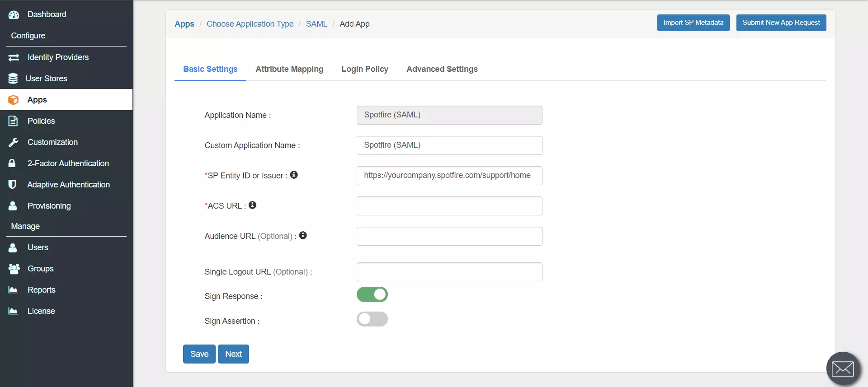
Task: Click the 2-Factor Authentication lock icon
Action: point(12,163)
